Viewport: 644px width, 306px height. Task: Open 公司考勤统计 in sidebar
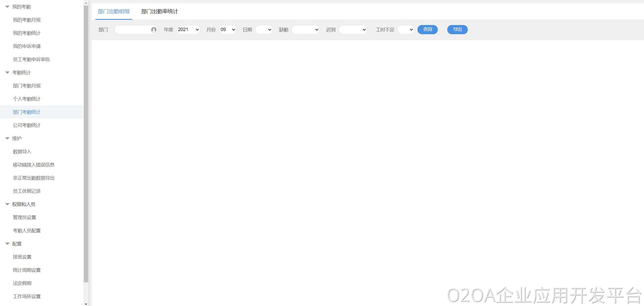click(x=27, y=125)
